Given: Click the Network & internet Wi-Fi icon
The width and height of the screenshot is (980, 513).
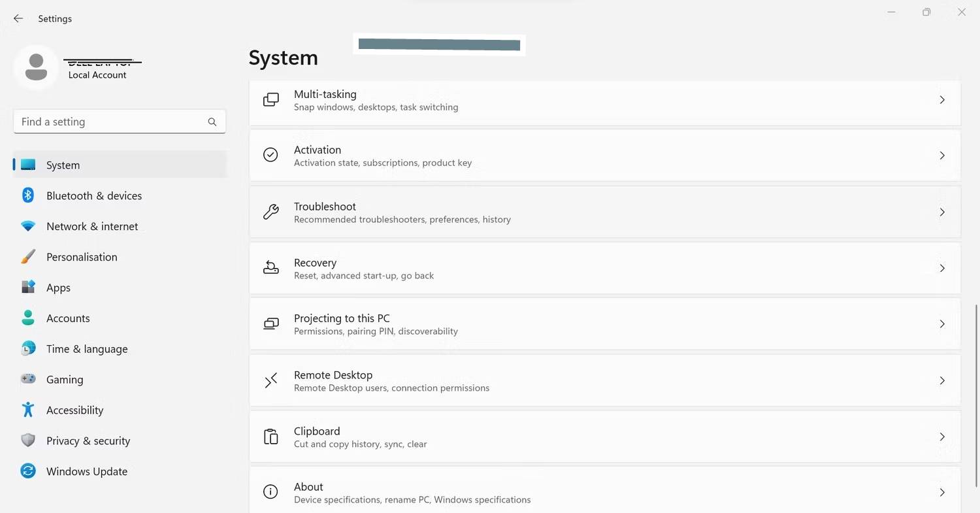Looking at the screenshot, I should [28, 226].
